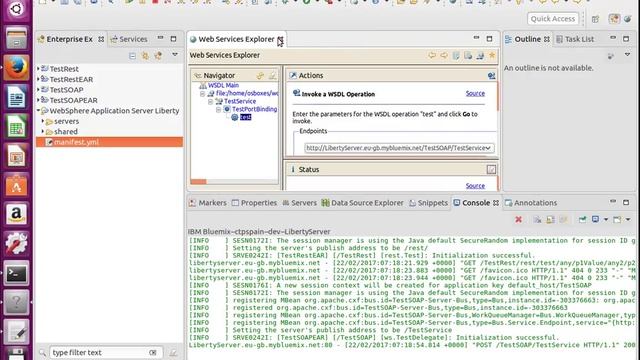This screenshot has height=360, width=640.
Task: Click the Status pane maximize icon
Action: click(x=491, y=169)
